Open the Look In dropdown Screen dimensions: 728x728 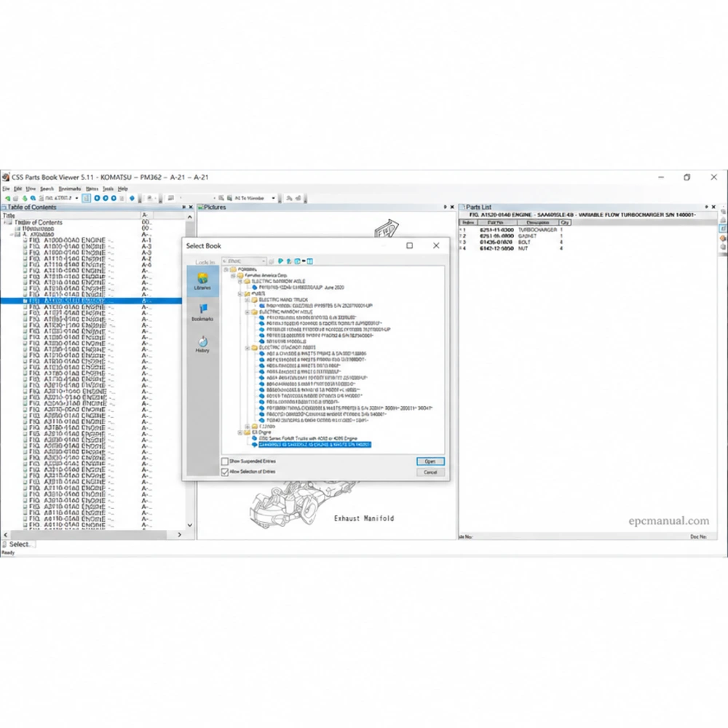[x=264, y=261]
